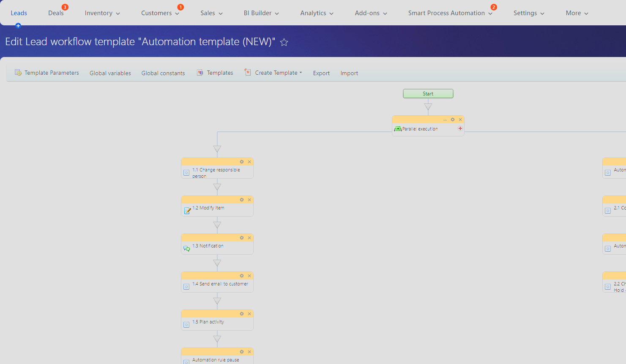
Task: Click the Create Template document icon
Action: pos(247,72)
